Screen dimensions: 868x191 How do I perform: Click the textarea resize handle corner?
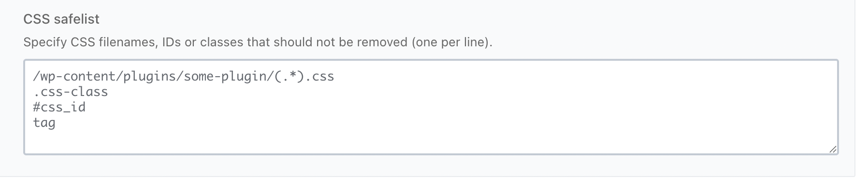[x=832, y=150]
